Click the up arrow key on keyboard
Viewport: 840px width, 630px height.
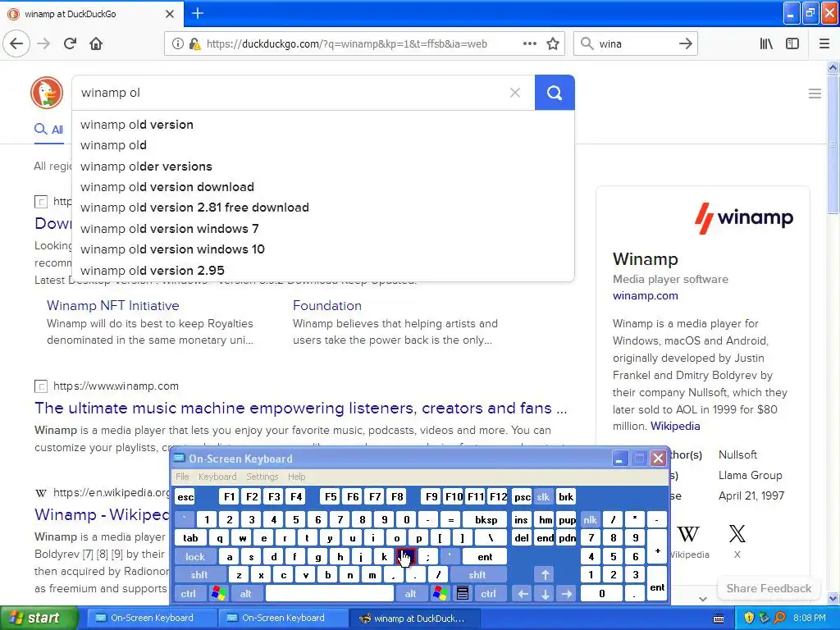click(545, 575)
